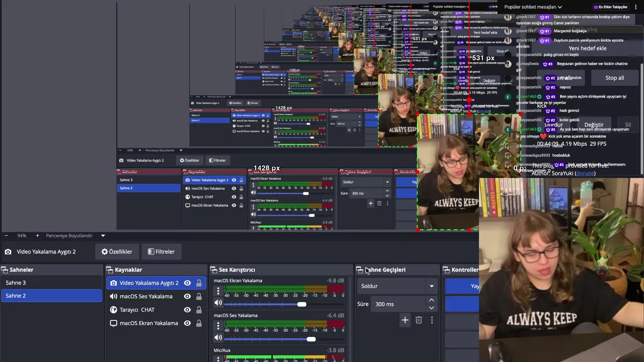Click the Stop all button
Image resolution: width=644 pixels, height=362 pixels.
(614, 78)
